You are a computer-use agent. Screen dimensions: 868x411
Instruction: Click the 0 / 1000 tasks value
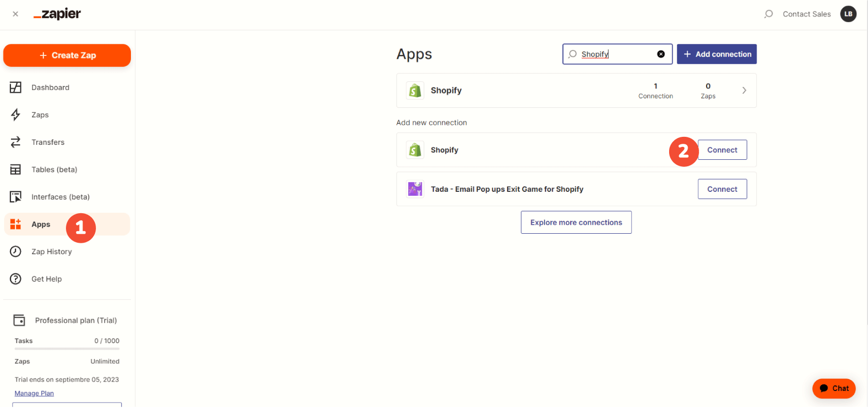(107, 341)
